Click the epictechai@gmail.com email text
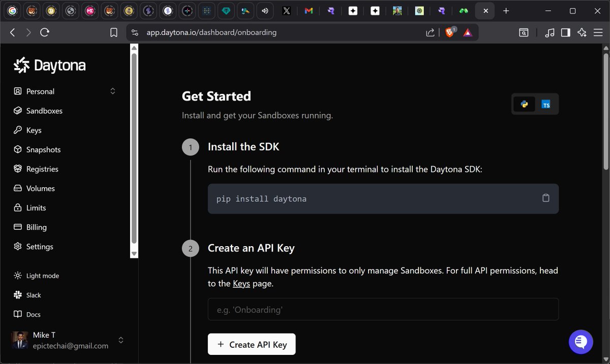This screenshot has height=364, width=610. tap(71, 346)
